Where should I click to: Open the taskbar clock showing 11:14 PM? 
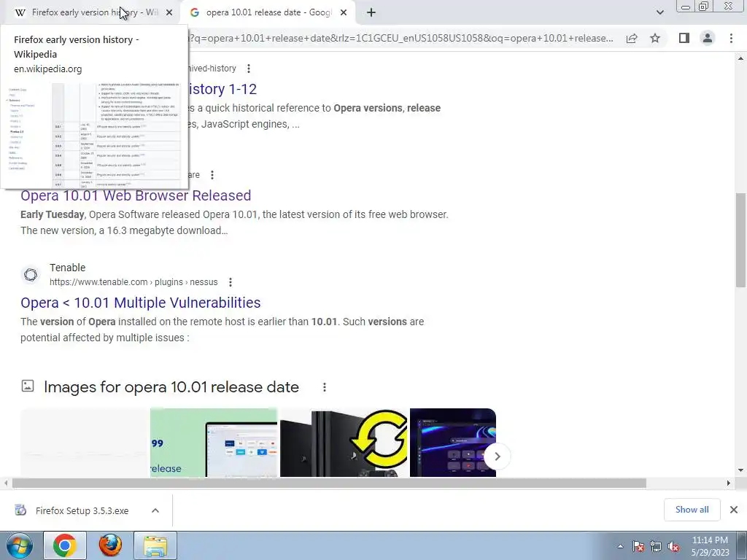point(710,545)
